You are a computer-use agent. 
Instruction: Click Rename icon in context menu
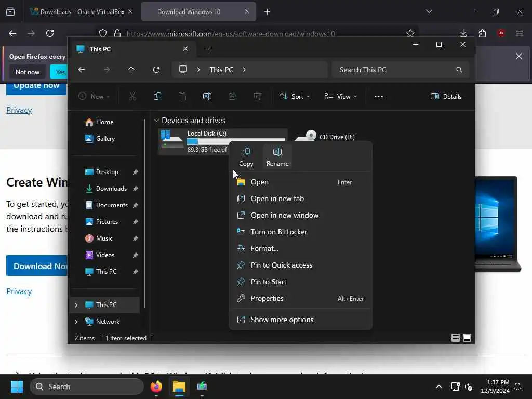click(277, 157)
